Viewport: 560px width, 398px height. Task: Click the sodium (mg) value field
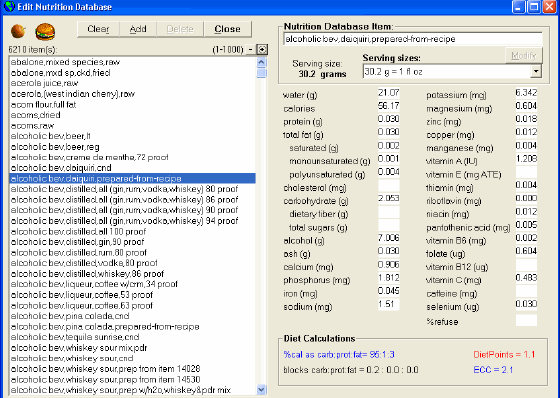(389, 304)
